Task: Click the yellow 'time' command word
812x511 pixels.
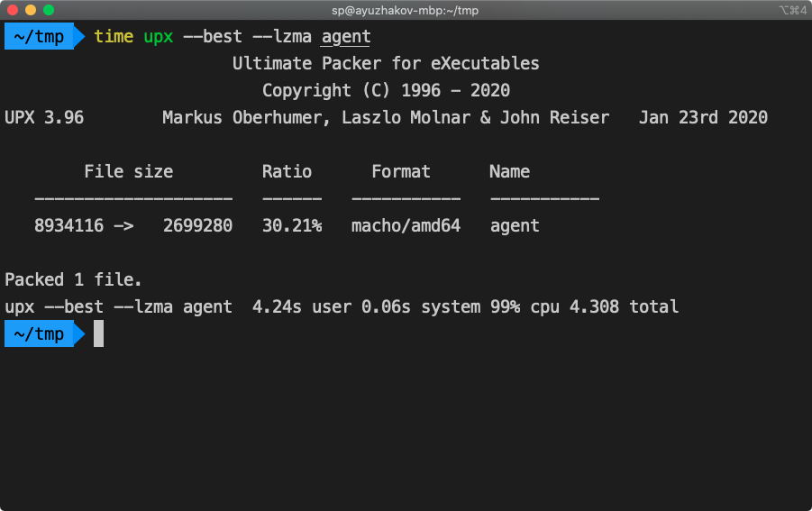Action: (114, 36)
